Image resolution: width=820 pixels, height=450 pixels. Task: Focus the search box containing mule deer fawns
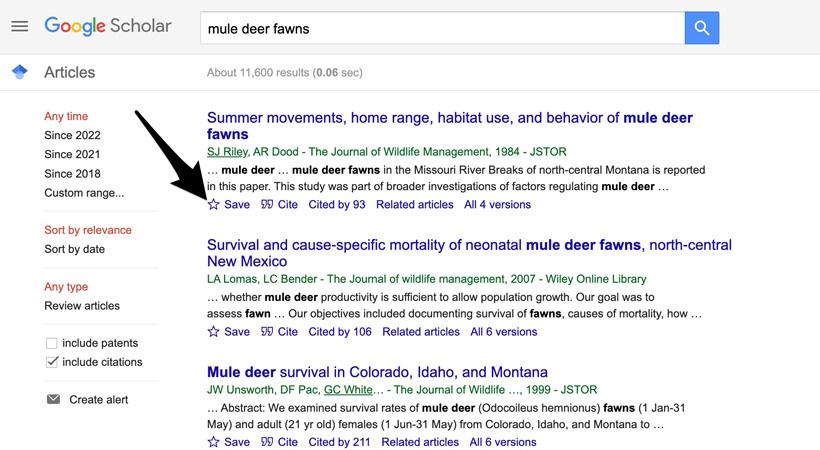[442, 28]
